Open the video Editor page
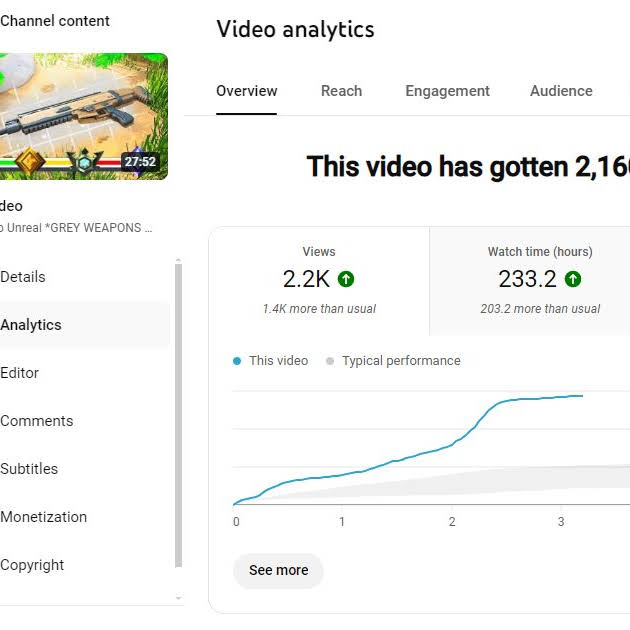 coord(20,373)
